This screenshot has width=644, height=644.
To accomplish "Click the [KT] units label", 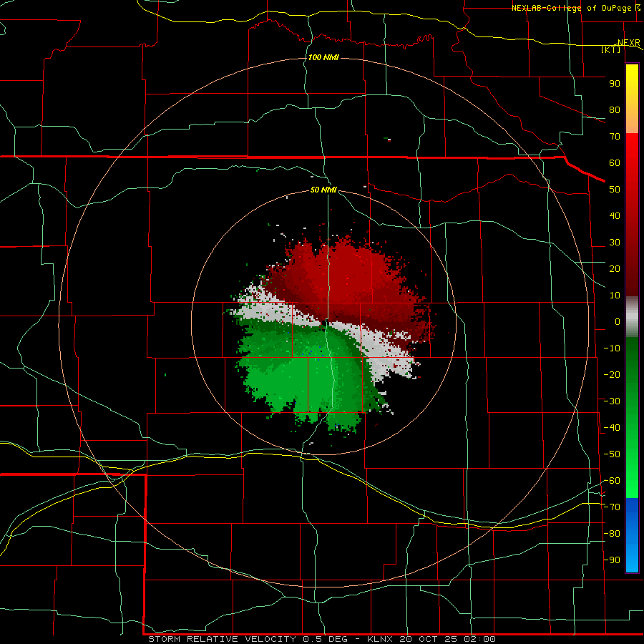I will click(611, 49).
